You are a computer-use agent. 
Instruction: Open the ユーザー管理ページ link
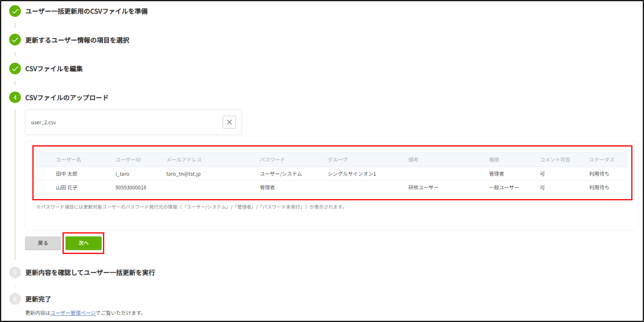coord(73,313)
